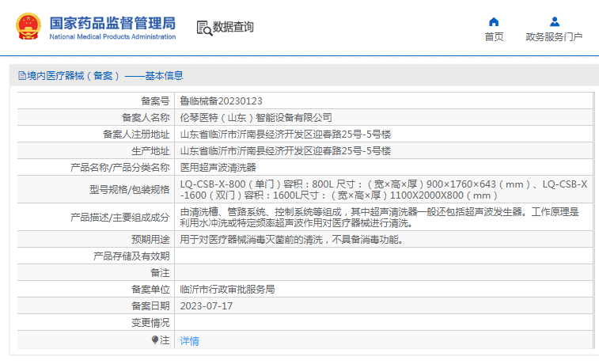The width and height of the screenshot is (599, 364).
Task: Select the LQ-CSB-X-800 model specification text
Action: pos(384,189)
